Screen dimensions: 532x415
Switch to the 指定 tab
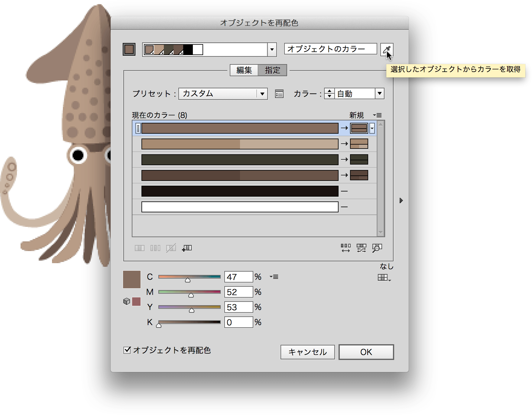pyautogui.click(x=273, y=70)
